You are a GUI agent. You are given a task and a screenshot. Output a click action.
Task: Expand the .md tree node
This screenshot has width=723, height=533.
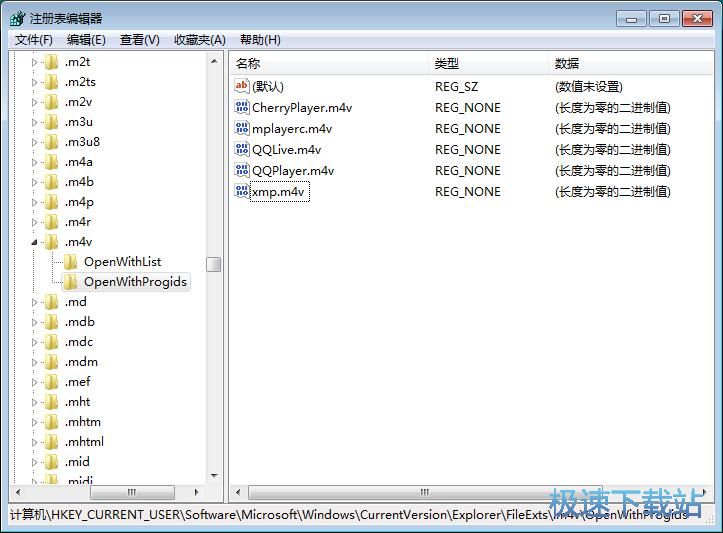coord(34,302)
